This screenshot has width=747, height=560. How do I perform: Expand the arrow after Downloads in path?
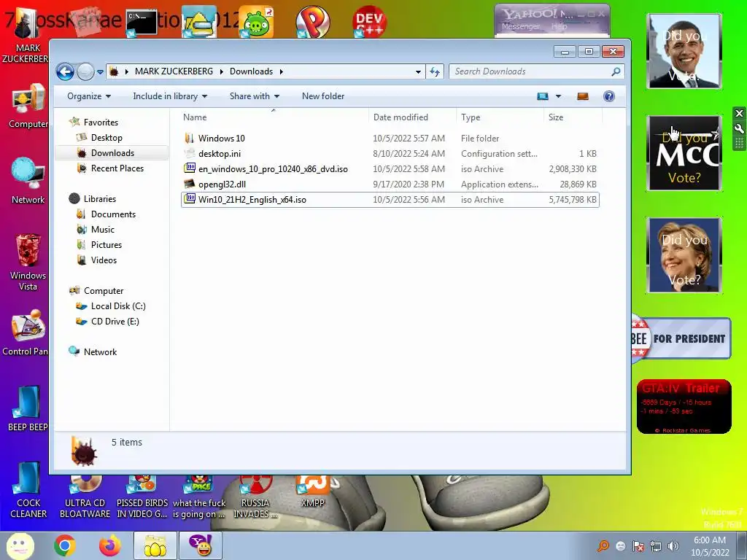tap(281, 71)
